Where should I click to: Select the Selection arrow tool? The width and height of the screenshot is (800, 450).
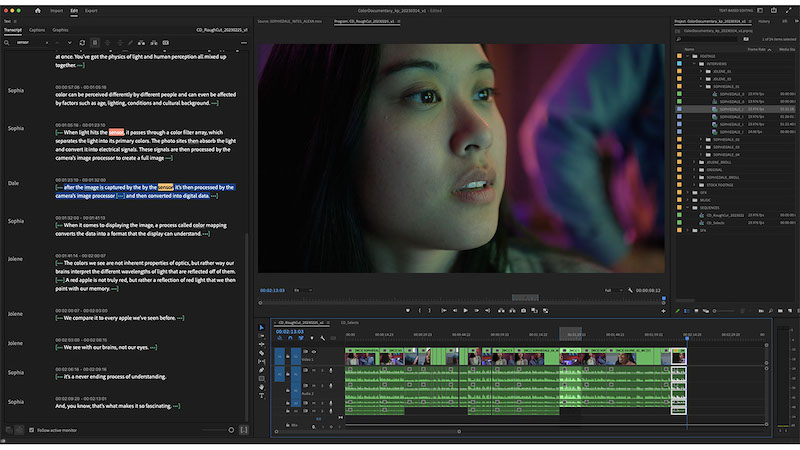pyautogui.click(x=262, y=328)
